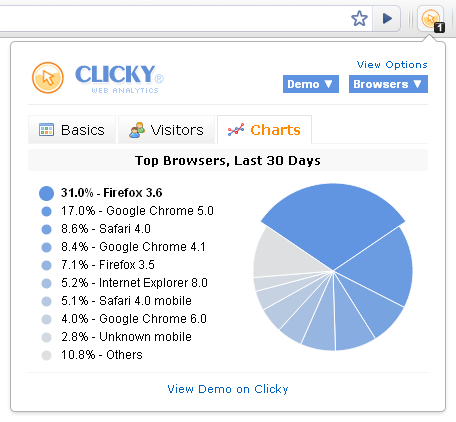Click the bookmark star icon

[x=359, y=19]
